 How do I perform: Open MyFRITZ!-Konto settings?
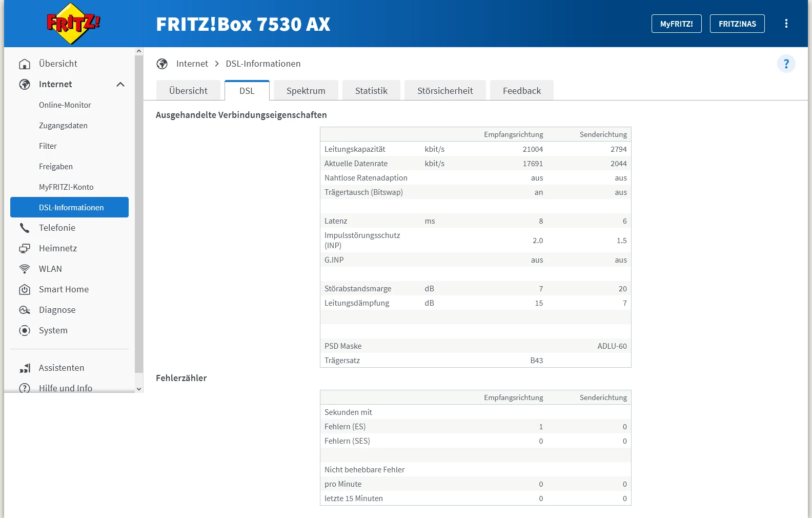click(66, 187)
